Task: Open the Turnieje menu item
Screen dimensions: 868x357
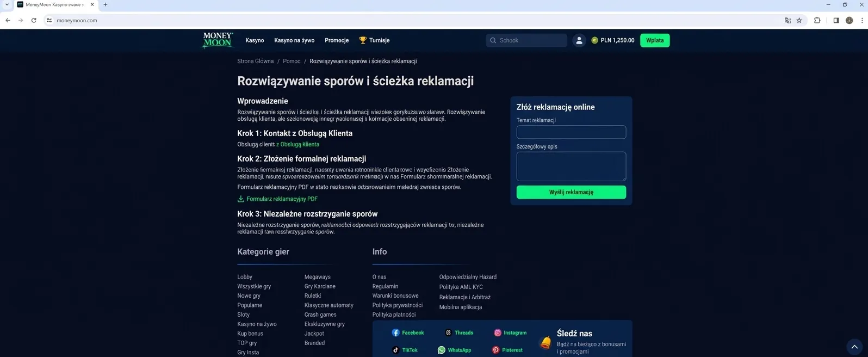Action: click(x=379, y=40)
